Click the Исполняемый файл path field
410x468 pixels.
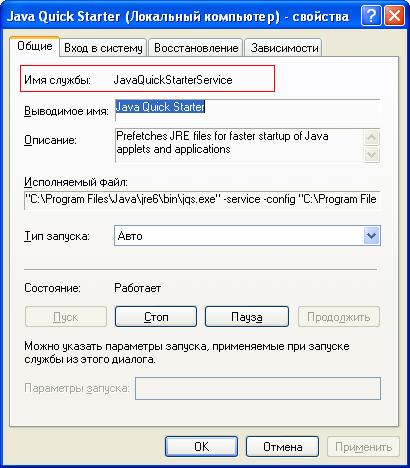(202, 200)
